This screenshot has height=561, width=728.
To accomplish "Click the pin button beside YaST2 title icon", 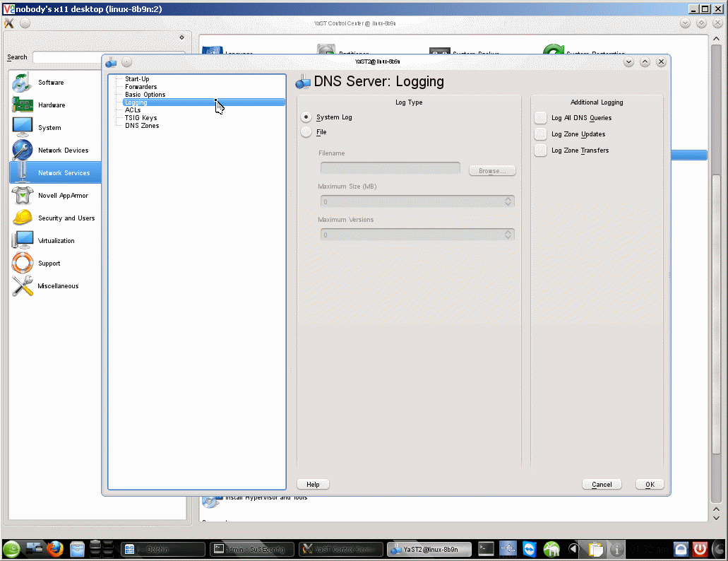I will point(127,62).
